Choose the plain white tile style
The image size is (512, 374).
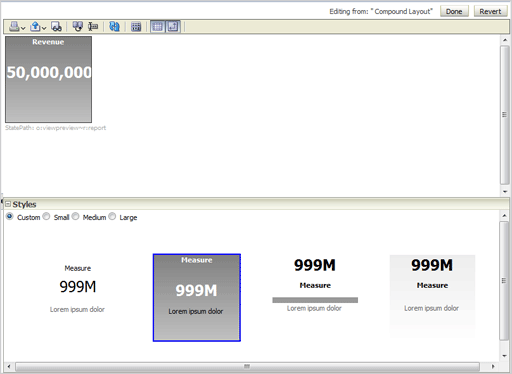tap(77, 289)
